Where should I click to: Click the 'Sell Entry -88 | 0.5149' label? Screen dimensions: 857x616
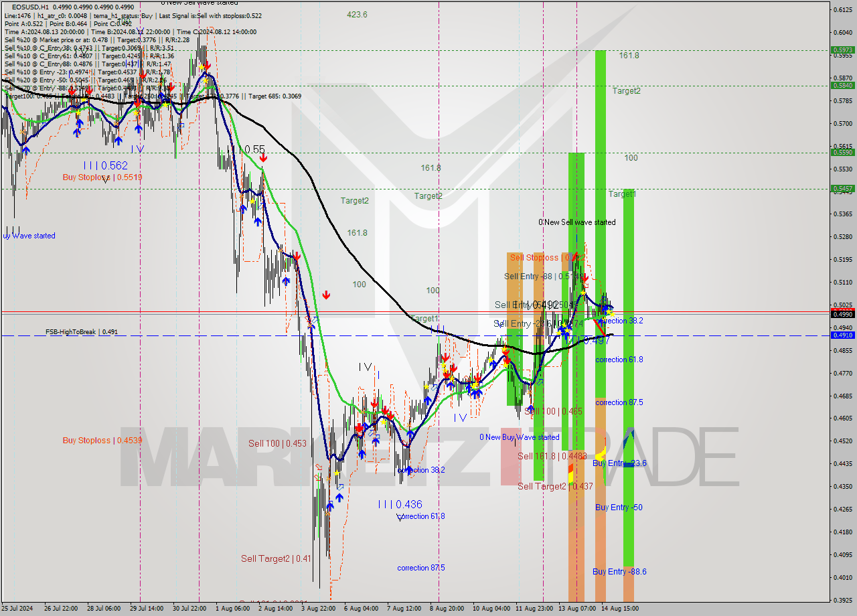click(544, 277)
